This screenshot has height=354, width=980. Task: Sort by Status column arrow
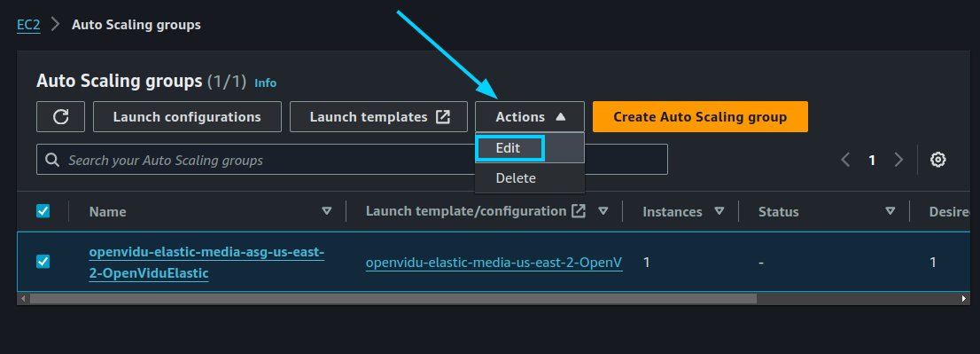click(891, 211)
